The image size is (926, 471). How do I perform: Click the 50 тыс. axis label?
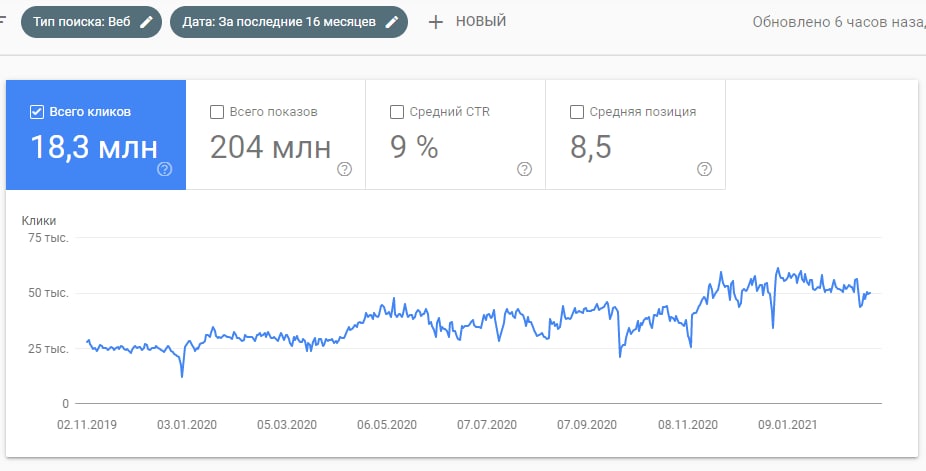48,293
